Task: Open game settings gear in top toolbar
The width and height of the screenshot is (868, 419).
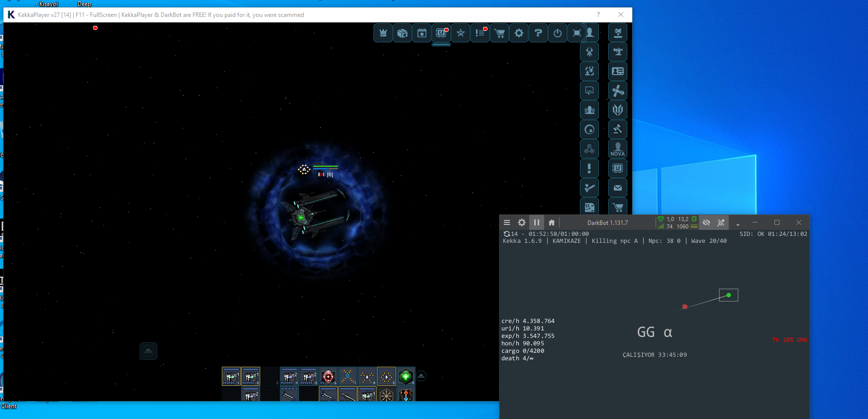Action: 519,33
